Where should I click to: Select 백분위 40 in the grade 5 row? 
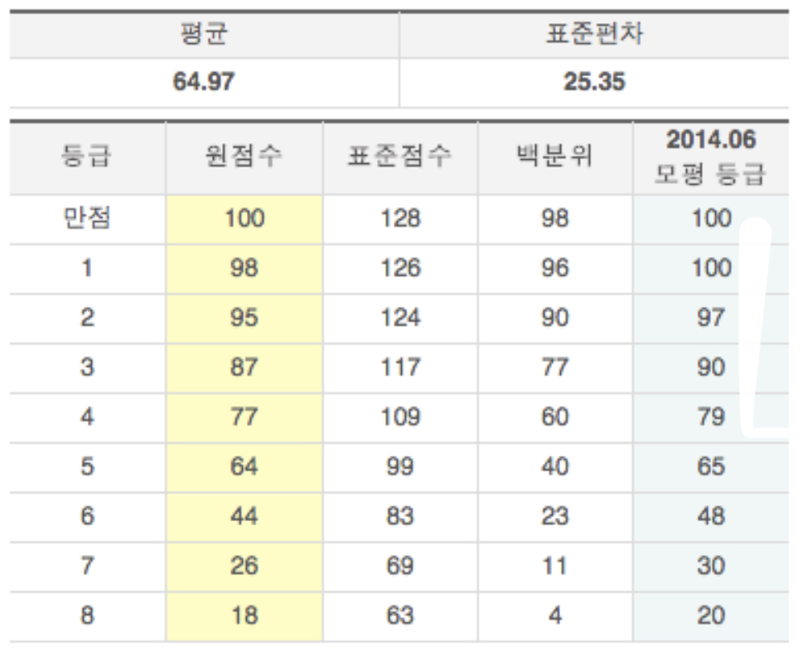(x=555, y=467)
